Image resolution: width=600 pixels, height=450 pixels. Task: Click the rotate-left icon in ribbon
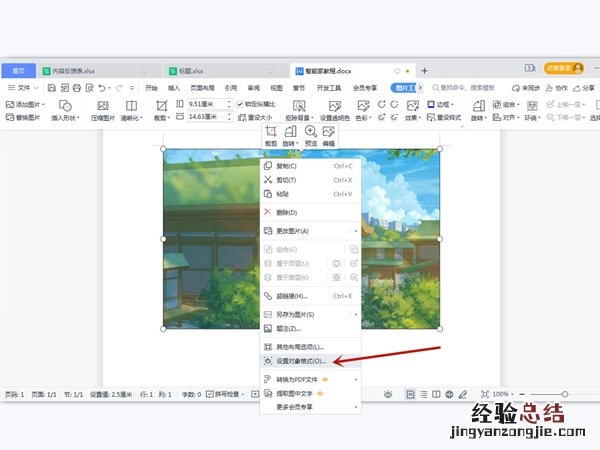click(x=382, y=104)
